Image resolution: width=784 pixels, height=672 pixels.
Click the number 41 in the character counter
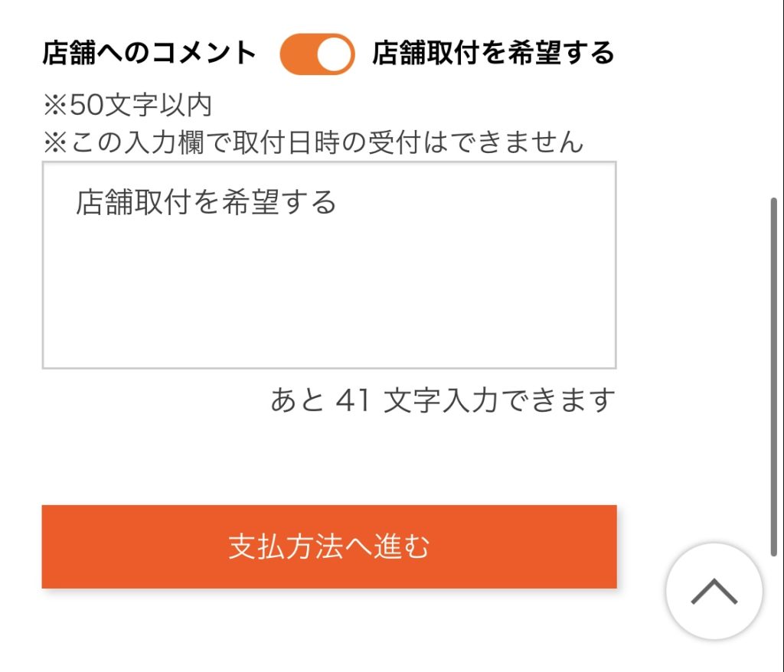pos(353,400)
